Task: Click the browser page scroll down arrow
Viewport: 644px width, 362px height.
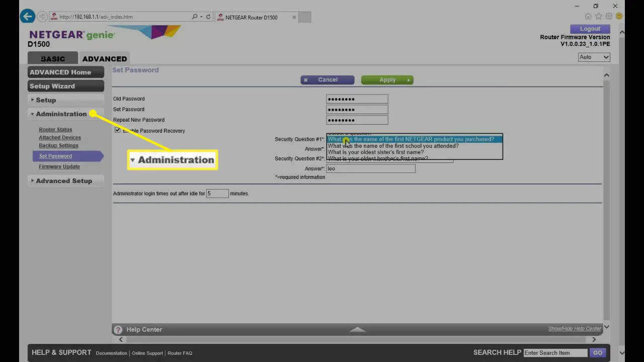Action: pyautogui.click(x=622, y=353)
